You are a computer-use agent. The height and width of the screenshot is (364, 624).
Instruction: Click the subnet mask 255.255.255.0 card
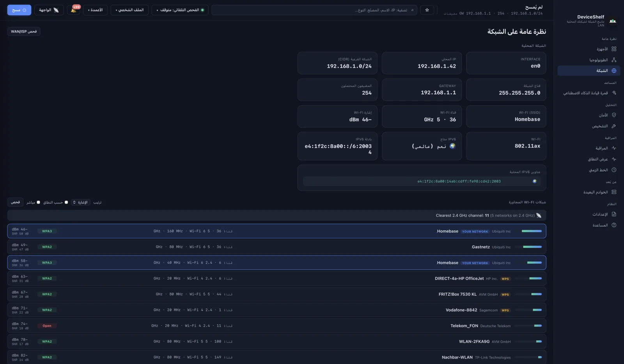506,90
